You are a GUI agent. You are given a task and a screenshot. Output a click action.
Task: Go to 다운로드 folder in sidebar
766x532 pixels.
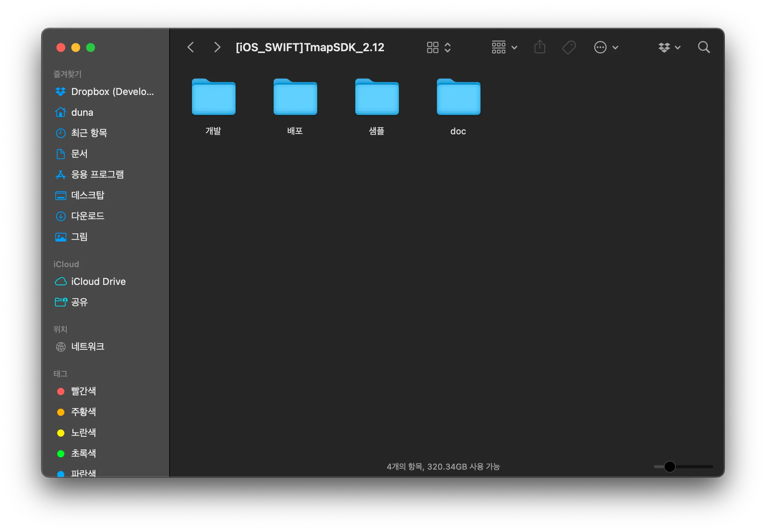[88, 216]
